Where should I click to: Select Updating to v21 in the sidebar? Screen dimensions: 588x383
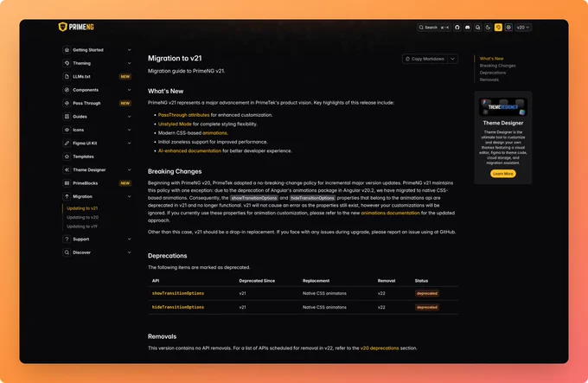click(x=82, y=208)
